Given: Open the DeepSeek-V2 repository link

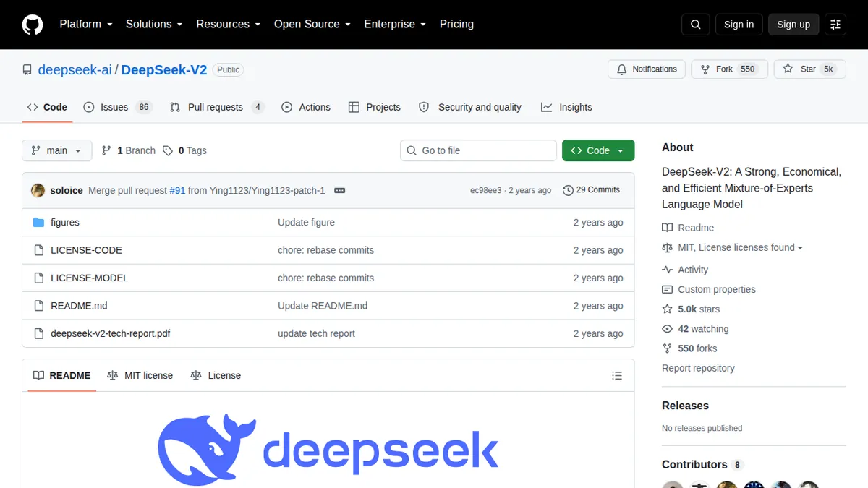Looking at the screenshot, I should [x=164, y=70].
